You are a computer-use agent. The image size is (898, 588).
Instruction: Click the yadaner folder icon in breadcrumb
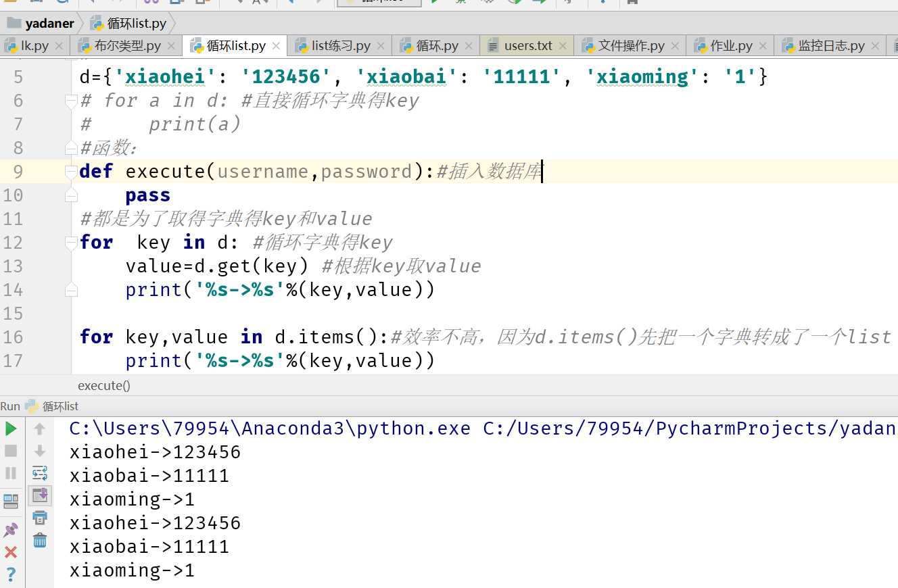click(14, 24)
